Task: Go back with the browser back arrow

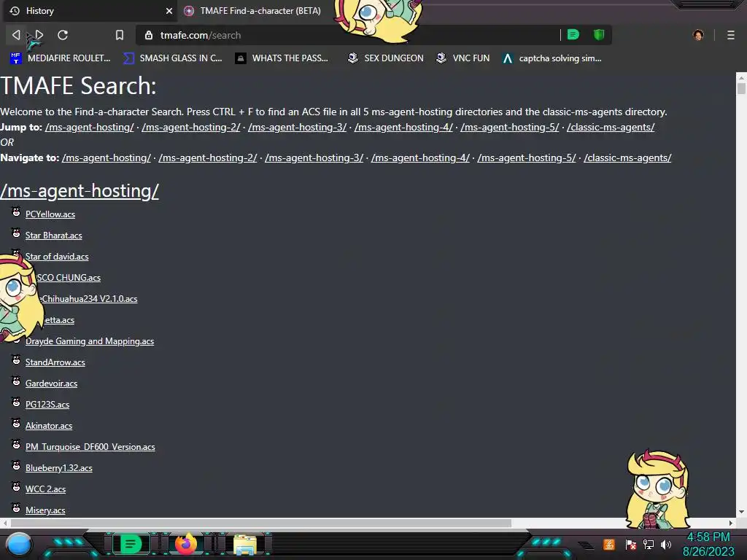Action: [x=16, y=35]
